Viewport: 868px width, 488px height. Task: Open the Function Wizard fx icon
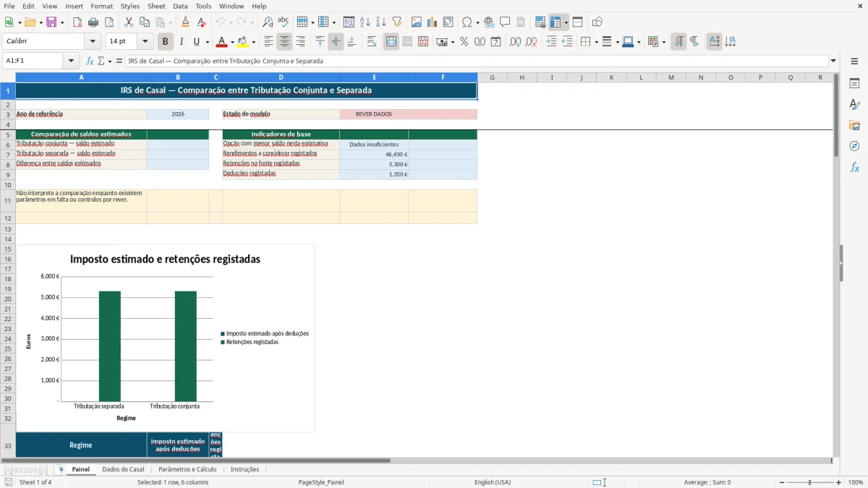[x=90, y=61]
